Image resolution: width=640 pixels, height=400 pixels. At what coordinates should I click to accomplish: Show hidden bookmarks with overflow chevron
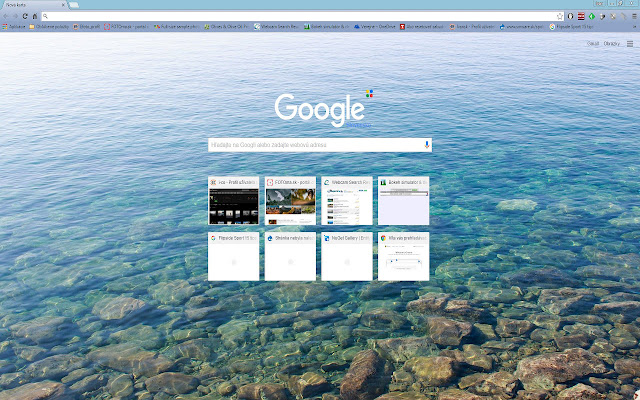[x=636, y=27]
